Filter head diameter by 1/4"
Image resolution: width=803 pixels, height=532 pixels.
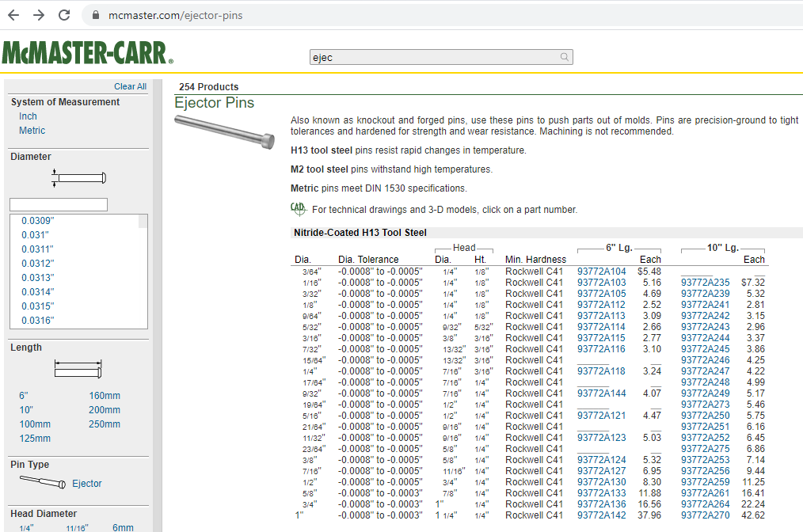pos(26,528)
